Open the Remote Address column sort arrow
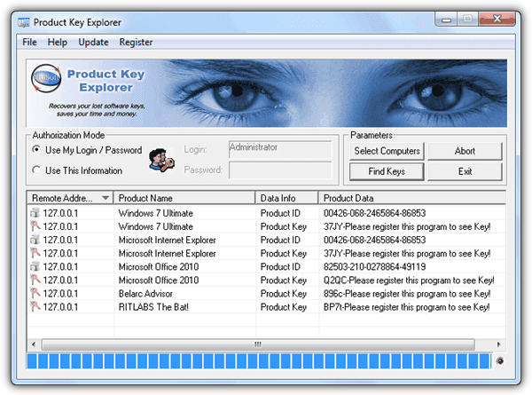The image size is (532, 395). pyautogui.click(x=106, y=198)
